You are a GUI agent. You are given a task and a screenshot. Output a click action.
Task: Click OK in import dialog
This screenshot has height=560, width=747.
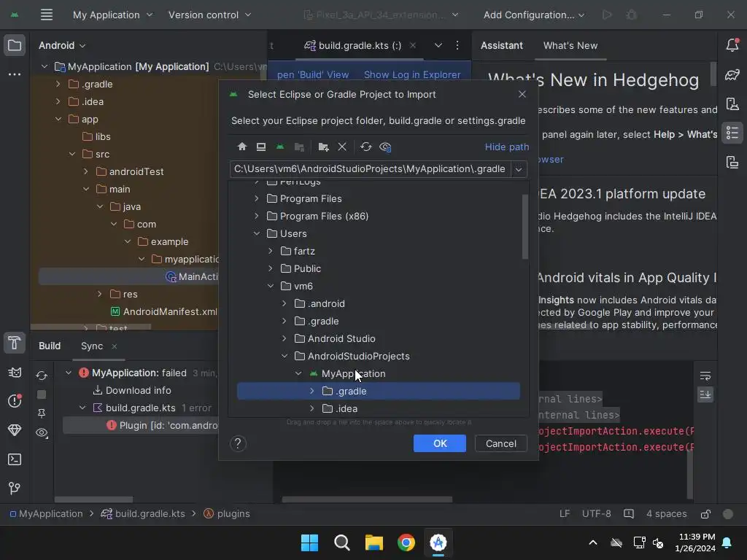[440, 443]
